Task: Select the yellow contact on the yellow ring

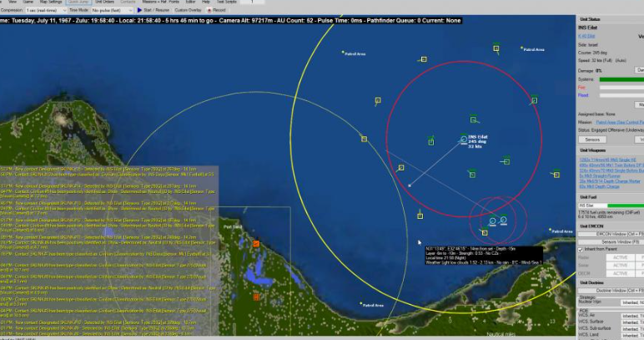Action: coord(364,139)
